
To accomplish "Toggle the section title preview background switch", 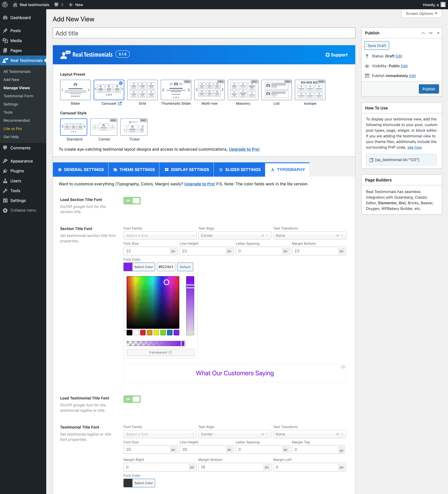I will coord(343,367).
